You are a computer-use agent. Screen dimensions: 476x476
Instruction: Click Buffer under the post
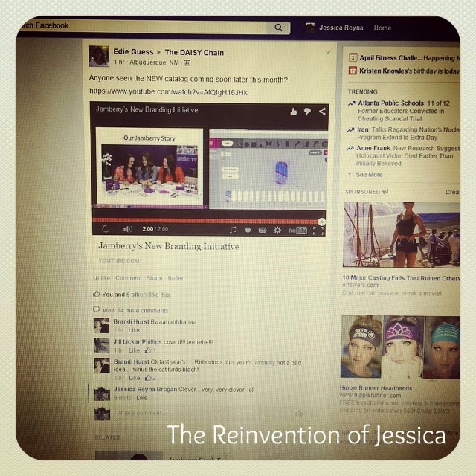coord(176,278)
